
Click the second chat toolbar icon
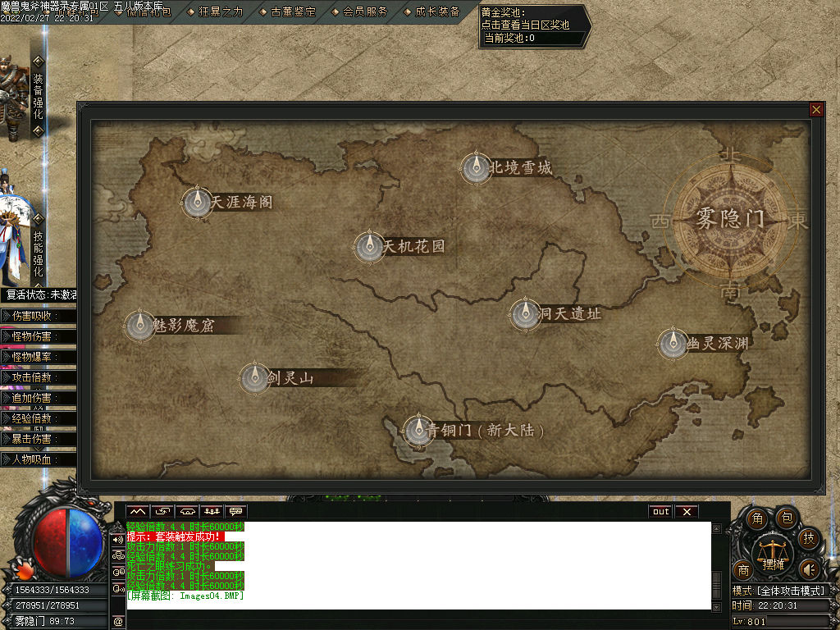(x=162, y=512)
